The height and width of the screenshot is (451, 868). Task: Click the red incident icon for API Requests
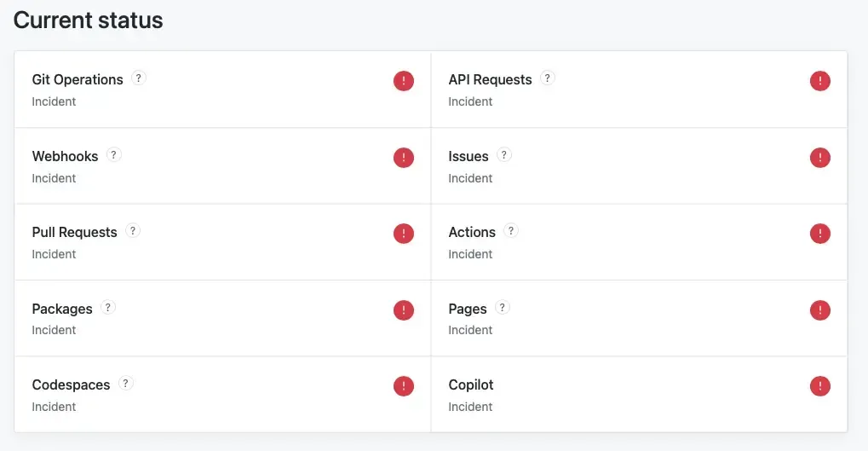pos(820,81)
